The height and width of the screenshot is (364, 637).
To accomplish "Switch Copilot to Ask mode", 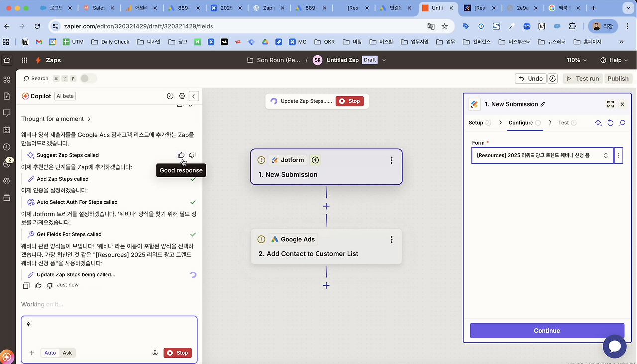I will tap(67, 353).
